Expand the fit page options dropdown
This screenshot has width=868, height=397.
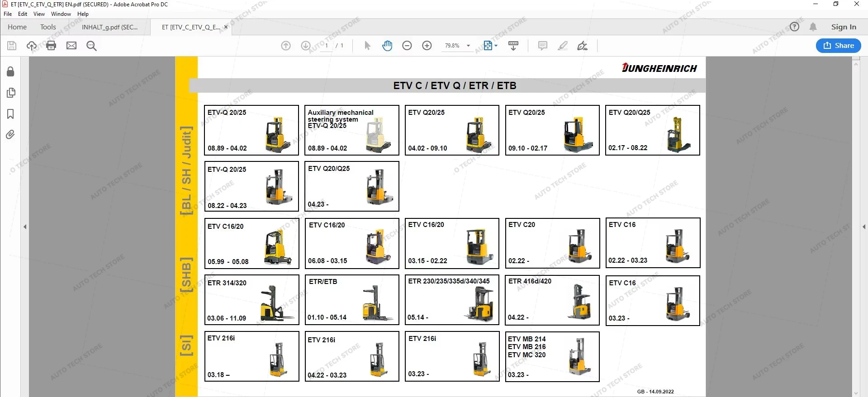pyautogui.click(x=496, y=46)
